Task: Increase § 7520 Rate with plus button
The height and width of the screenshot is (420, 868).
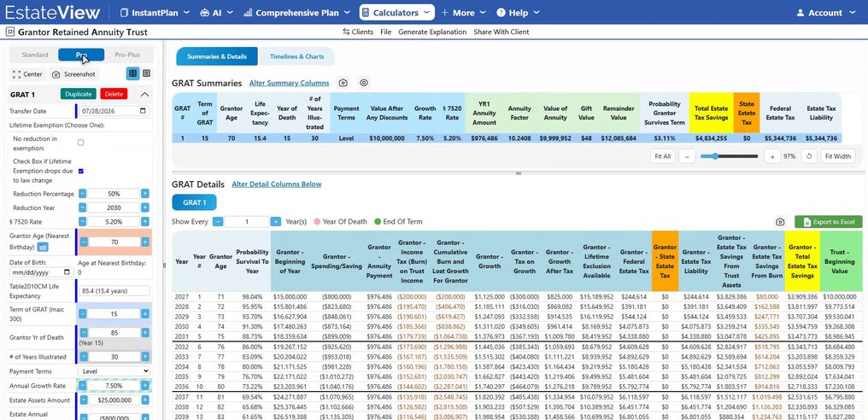Action: (x=145, y=222)
